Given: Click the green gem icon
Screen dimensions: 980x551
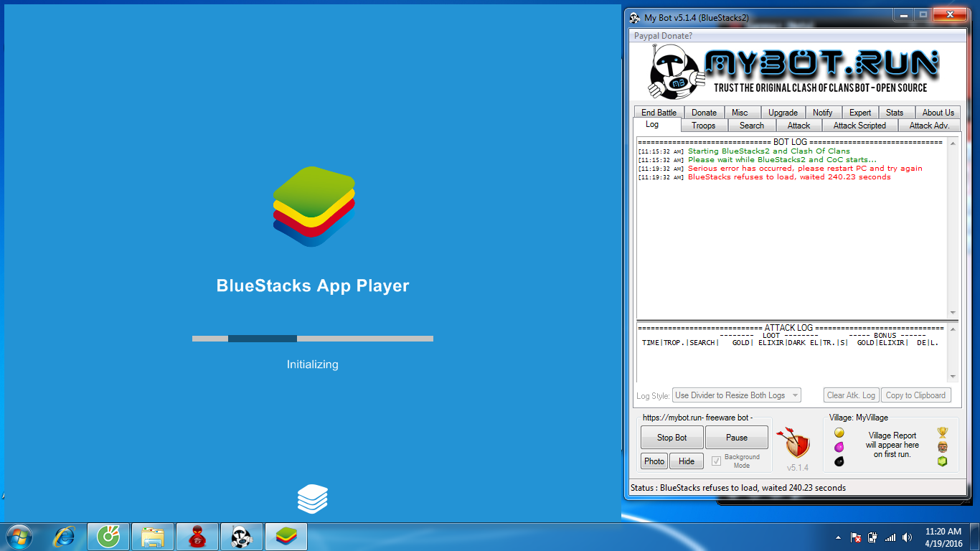Looking at the screenshot, I should [943, 461].
